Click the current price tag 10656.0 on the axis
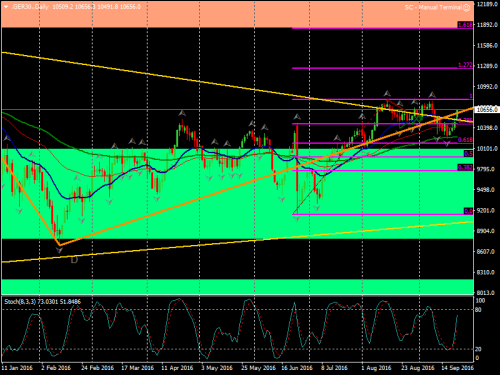 [487, 109]
